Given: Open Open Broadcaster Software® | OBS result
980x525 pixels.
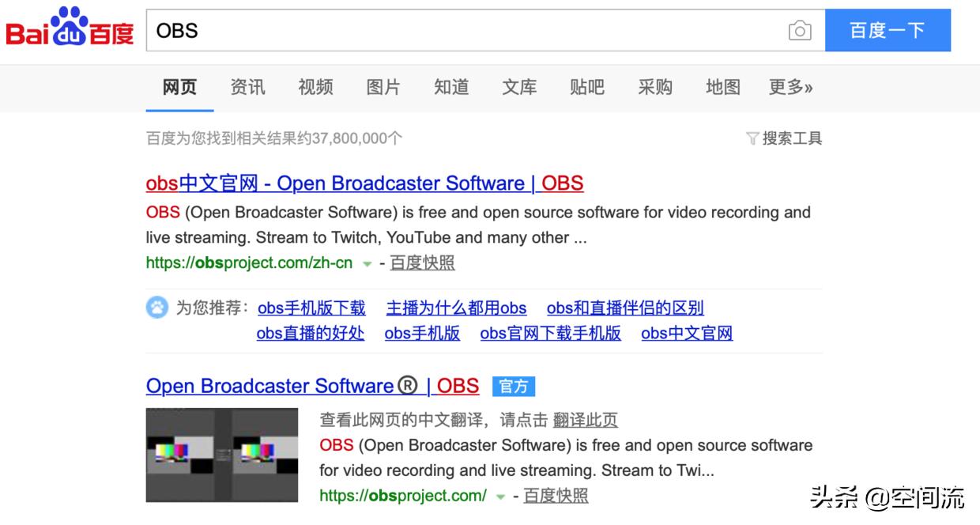Looking at the screenshot, I should (312, 386).
